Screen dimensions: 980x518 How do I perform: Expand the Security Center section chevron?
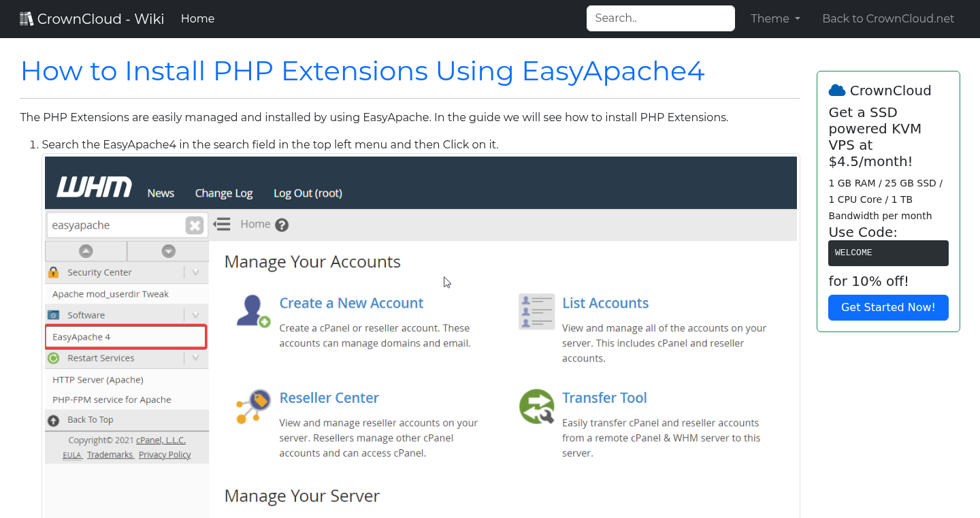click(195, 272)
